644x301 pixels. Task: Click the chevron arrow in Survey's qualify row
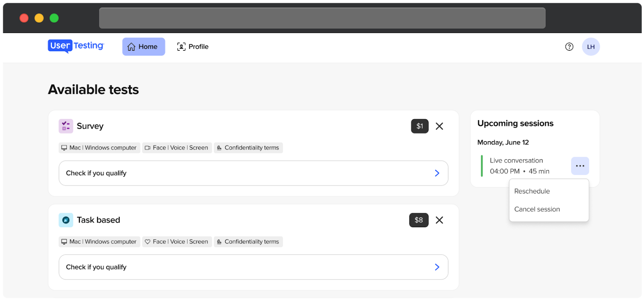click(437, 173)
